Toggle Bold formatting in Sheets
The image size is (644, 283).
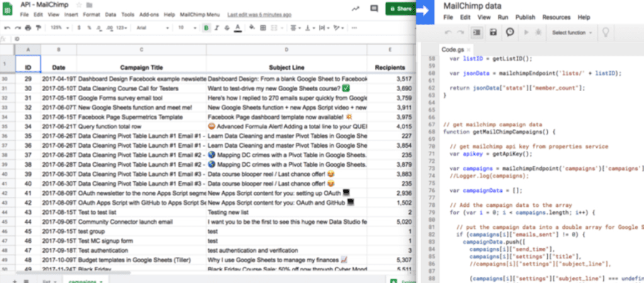206,28
